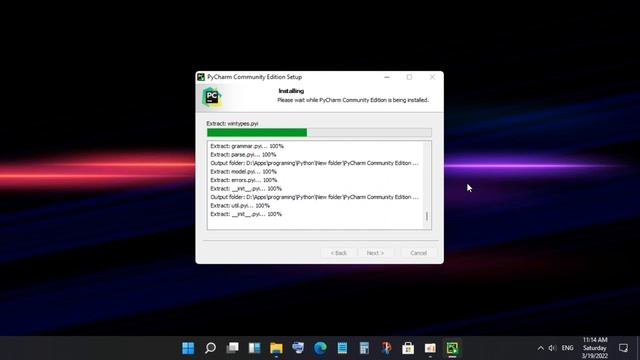
Task: Select 'Extract: errors.pyi... 100%' log line
Action: point(244,180)
